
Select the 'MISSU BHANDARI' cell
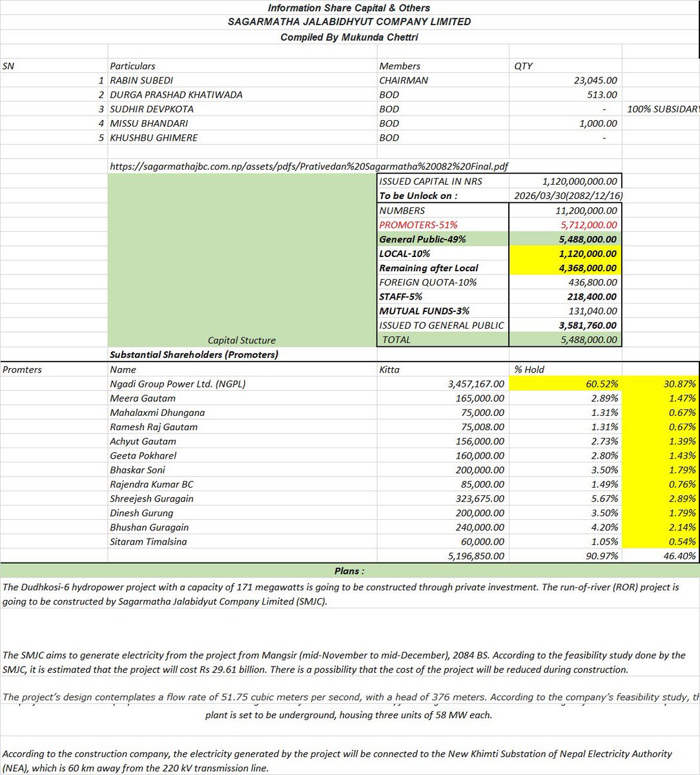(x=242, y=123)
